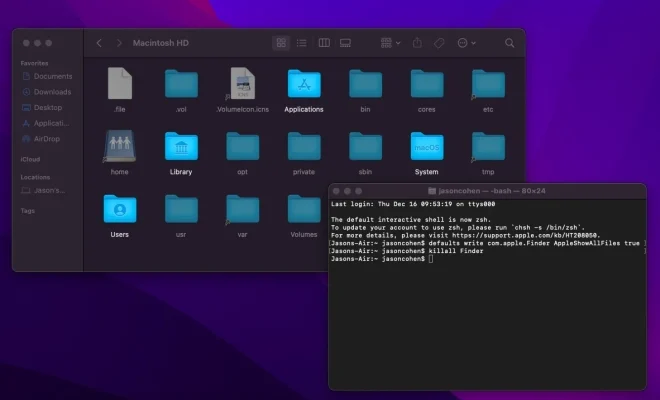Select the usr folder
Image resolution: width=660 pixels, height=400 pixels.
click(x=181, y=209)
